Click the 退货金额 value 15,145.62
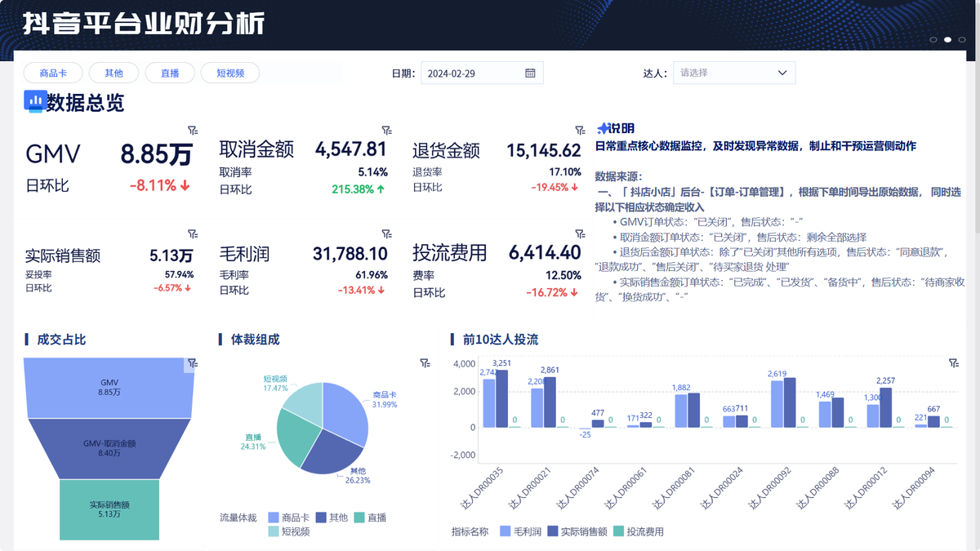This screenshot has width=980, height=551. point(544,151)
